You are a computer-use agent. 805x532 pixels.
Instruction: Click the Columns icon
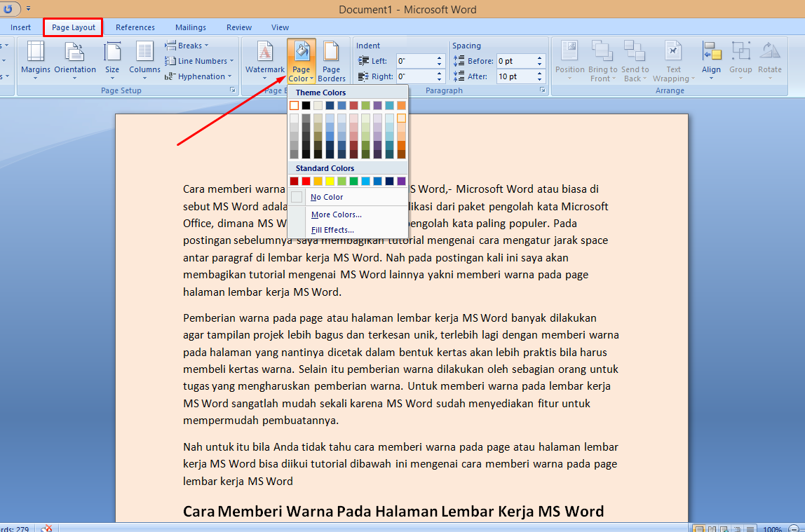point(144,52)
